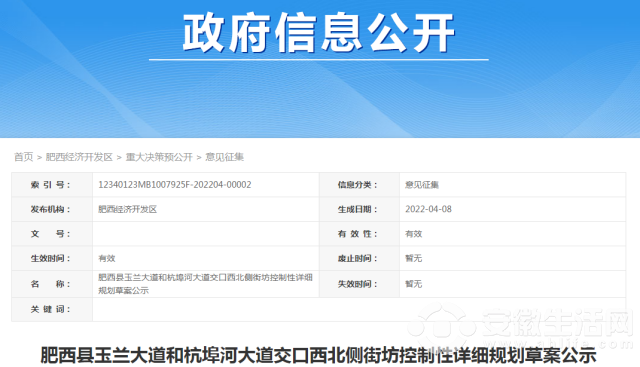640x367 pixels.
Task: Click the article headline 肥西县玉兰大道...草案公示
Action: (x=318, y=355)
